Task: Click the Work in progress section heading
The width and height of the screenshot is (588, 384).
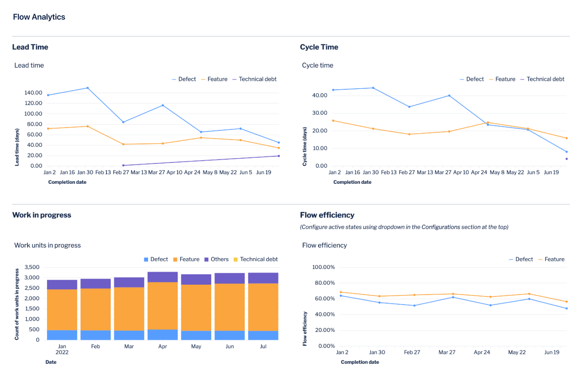Action: [x=42, y=215]
